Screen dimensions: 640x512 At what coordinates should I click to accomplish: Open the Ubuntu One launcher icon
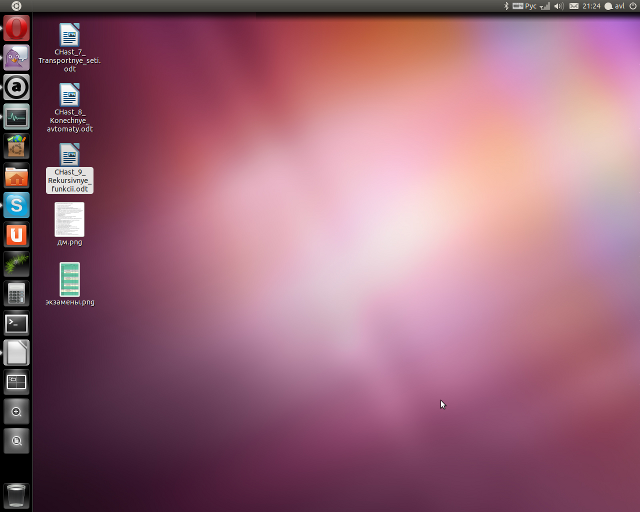16,235
